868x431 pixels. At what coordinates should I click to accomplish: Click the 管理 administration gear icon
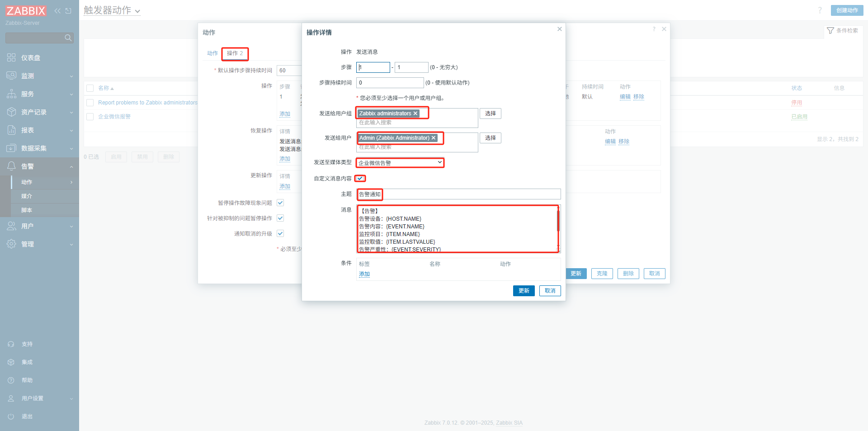click(x=11, y=244)
